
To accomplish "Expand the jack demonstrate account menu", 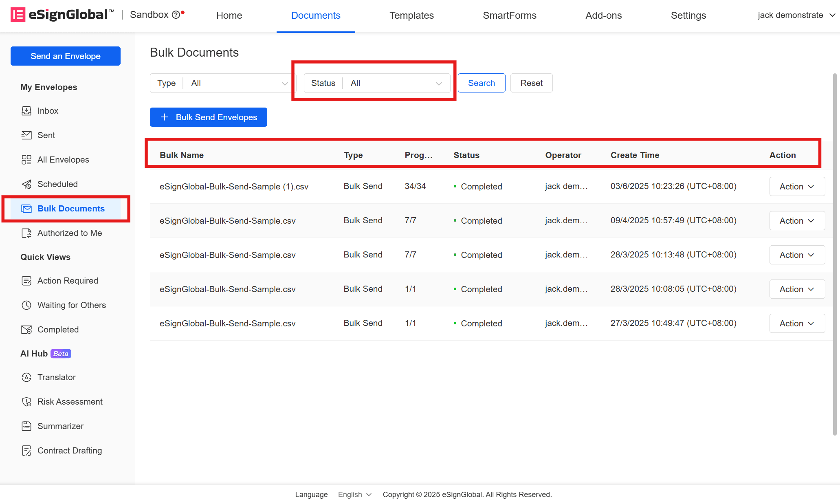I will click(796, 15).
